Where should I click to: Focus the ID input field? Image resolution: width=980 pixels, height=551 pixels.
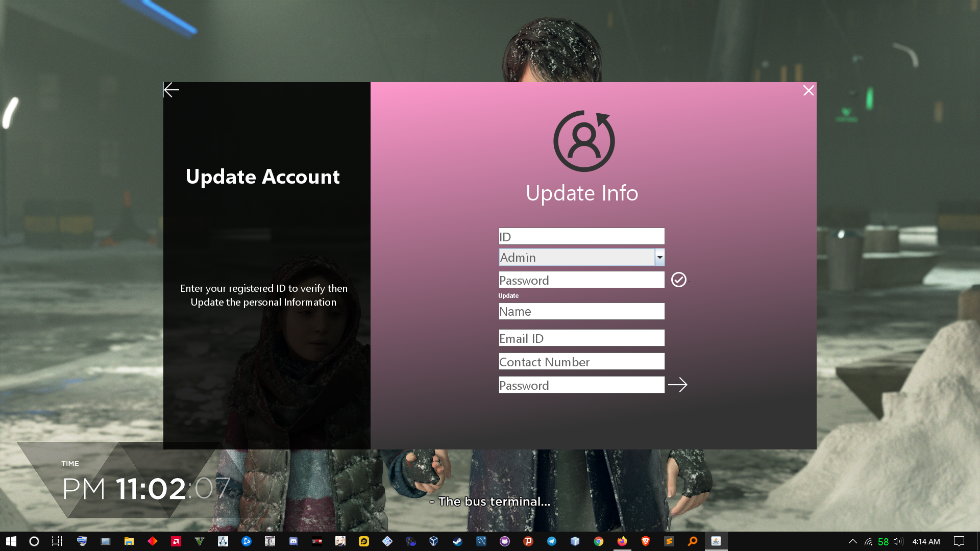(x=581, y=236)
